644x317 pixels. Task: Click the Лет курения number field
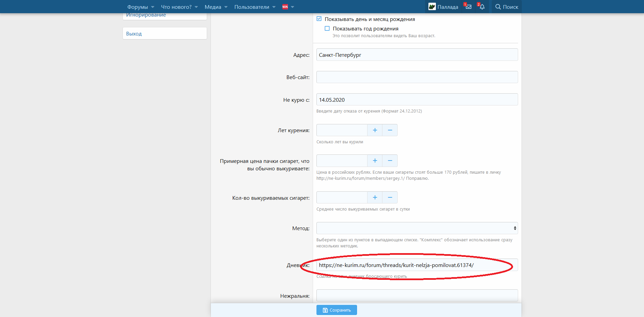[x=342, y=130]
